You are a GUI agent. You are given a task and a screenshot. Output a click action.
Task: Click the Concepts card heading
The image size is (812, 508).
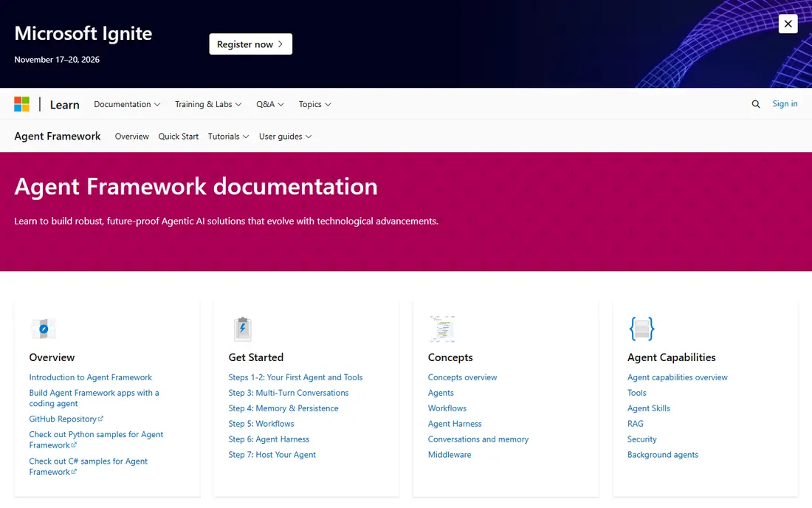point(450,357)
